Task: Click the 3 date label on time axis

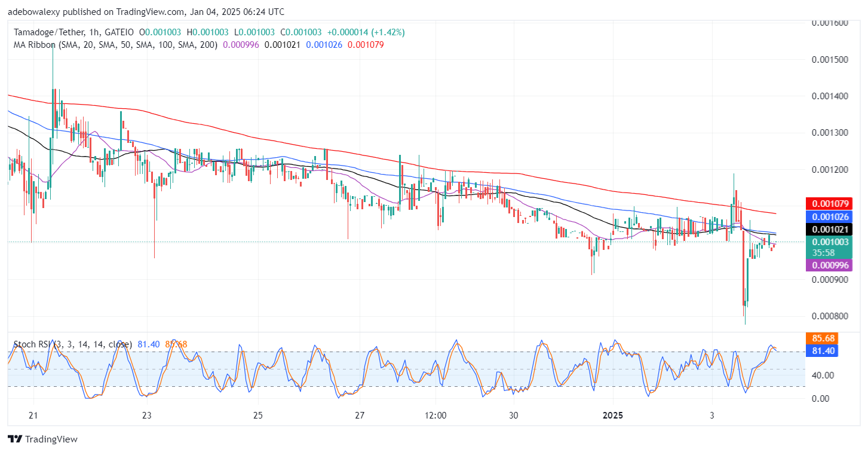Action: 712,416
